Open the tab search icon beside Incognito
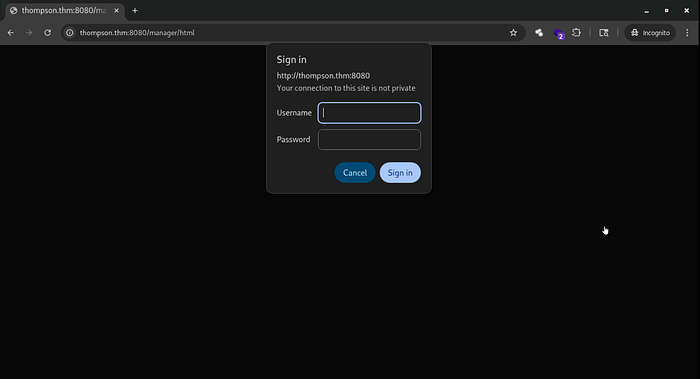Viewport: 700px width, 379px height. pyautogui.click(x=604, y=33)
